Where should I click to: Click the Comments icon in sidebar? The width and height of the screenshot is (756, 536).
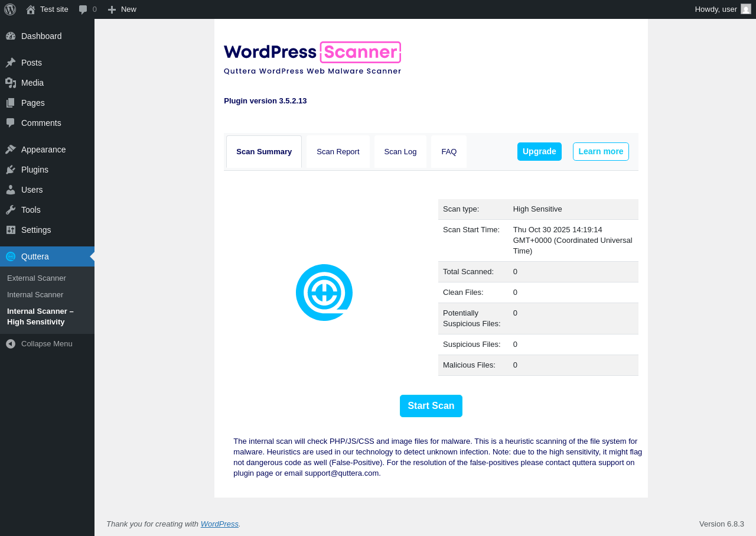(x=11, y=123)
